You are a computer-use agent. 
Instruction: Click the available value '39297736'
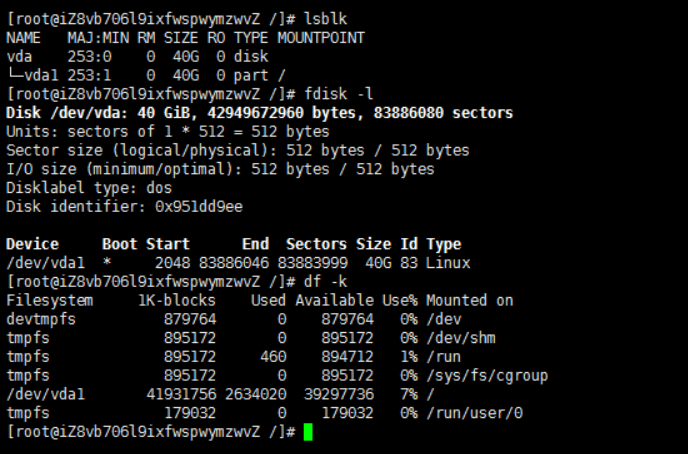pyautogui.click(x=339, y=394)
